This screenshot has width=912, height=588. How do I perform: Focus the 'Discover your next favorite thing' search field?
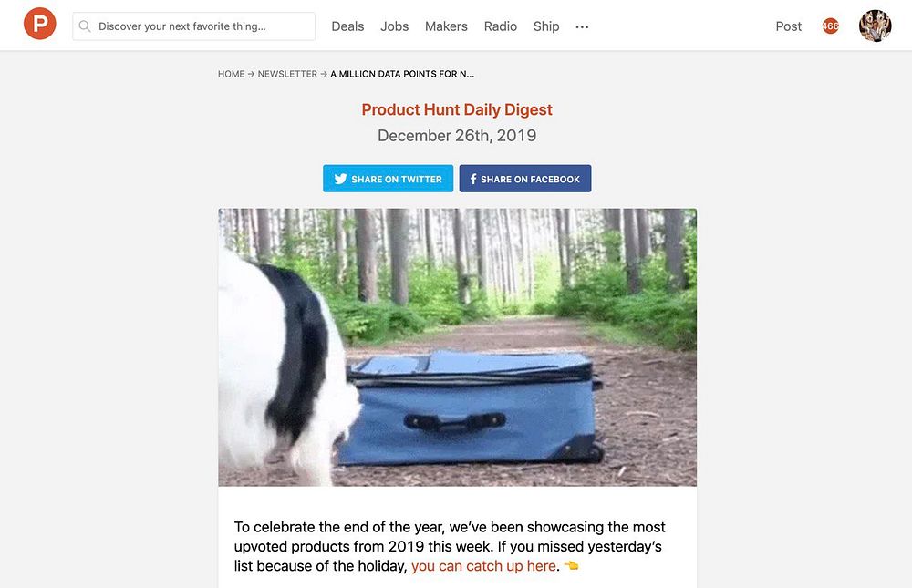tap(193, 26)
